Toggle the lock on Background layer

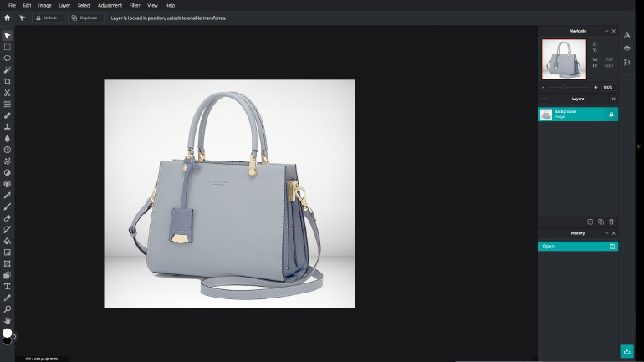611,115
